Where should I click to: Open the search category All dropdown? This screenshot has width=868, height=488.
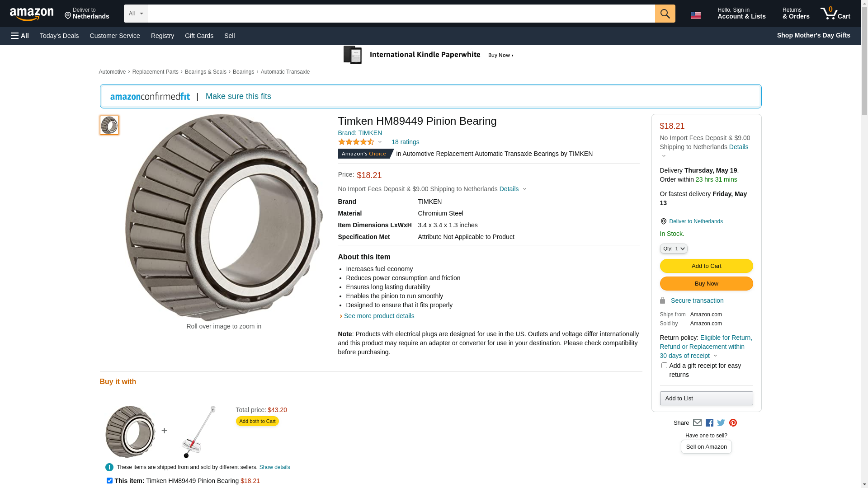[136, 14]
